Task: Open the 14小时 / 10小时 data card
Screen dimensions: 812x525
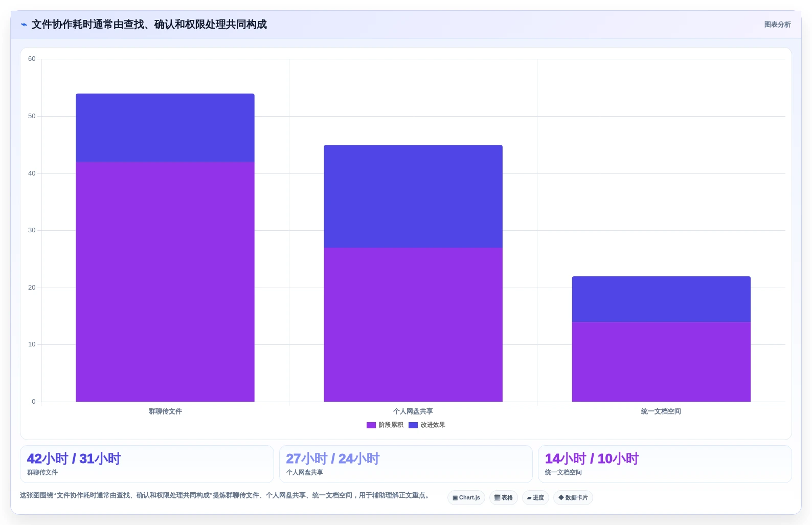Action: click(x=665, y=464)
